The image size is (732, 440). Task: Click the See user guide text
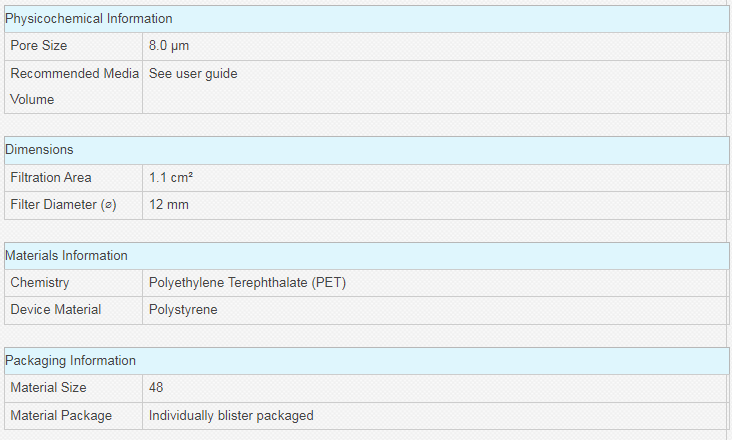[x=193, y=74]
